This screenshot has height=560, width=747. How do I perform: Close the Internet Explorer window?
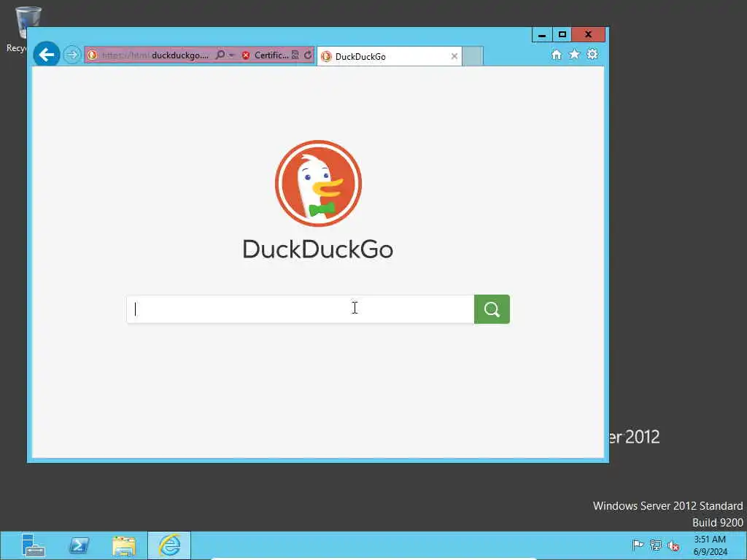click(589, 35)
